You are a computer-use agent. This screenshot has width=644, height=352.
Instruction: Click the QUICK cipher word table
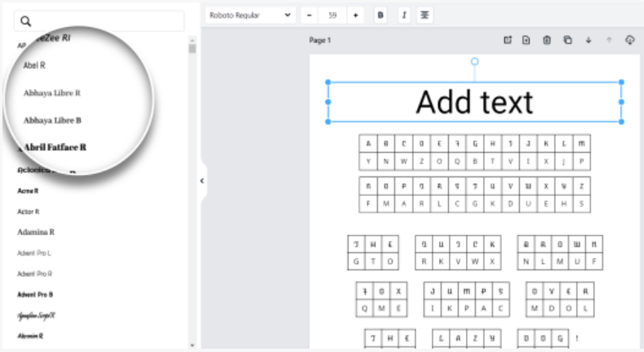458,252
